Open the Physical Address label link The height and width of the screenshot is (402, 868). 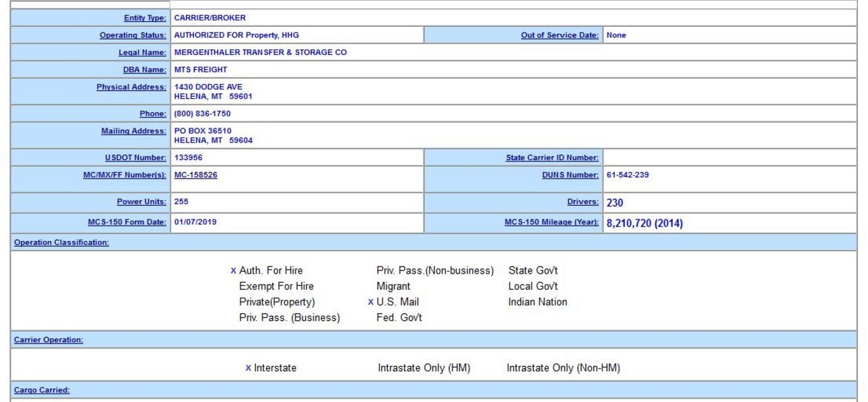point(132,87)
